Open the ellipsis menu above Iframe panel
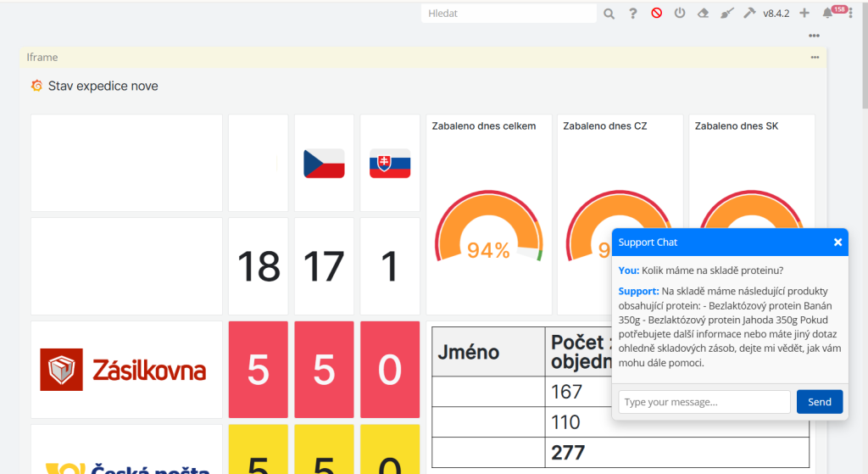Viewport: 868px width, 474px height. pos(814,36)
